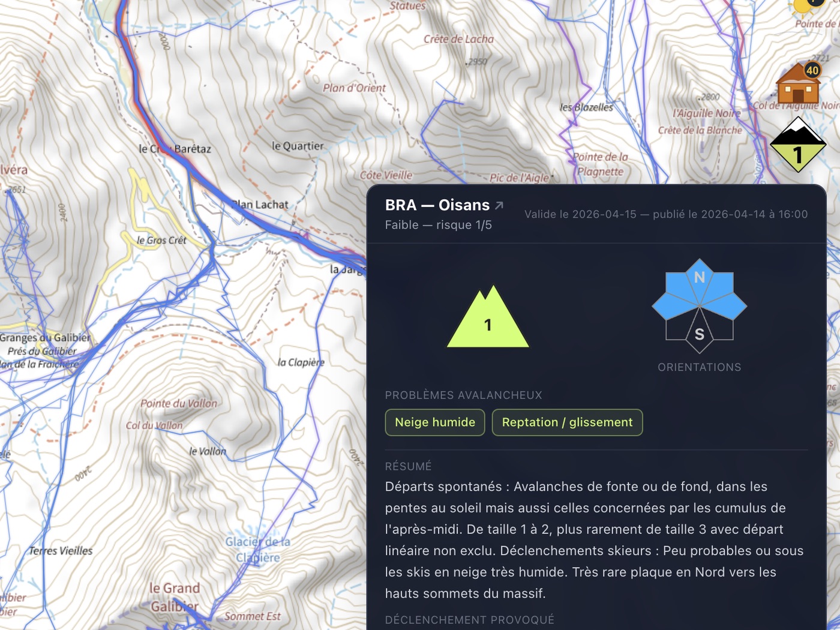Viewport: 840px width, 630px height.
Task: Click the green risk triangle labeled 1
Action: [488, 324]
